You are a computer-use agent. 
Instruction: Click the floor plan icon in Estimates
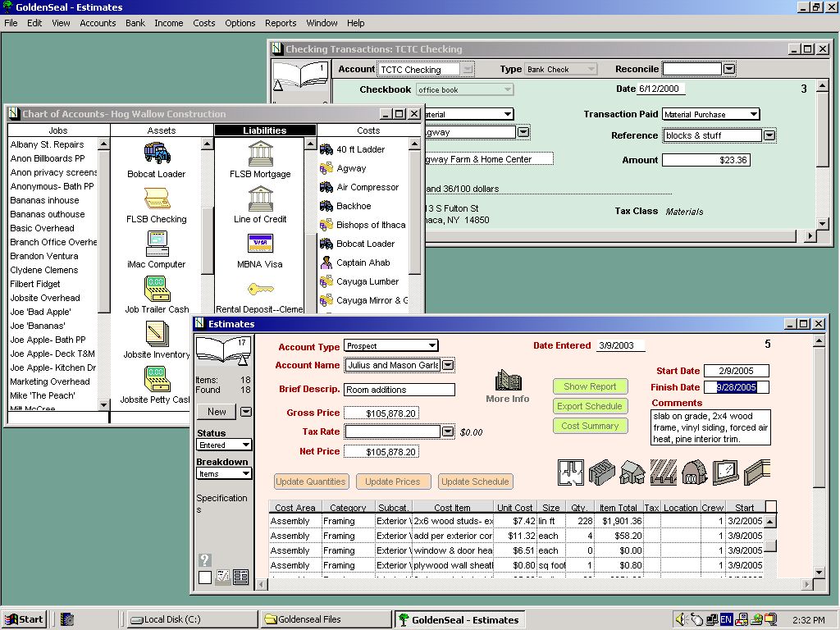[x=571, y=472]
